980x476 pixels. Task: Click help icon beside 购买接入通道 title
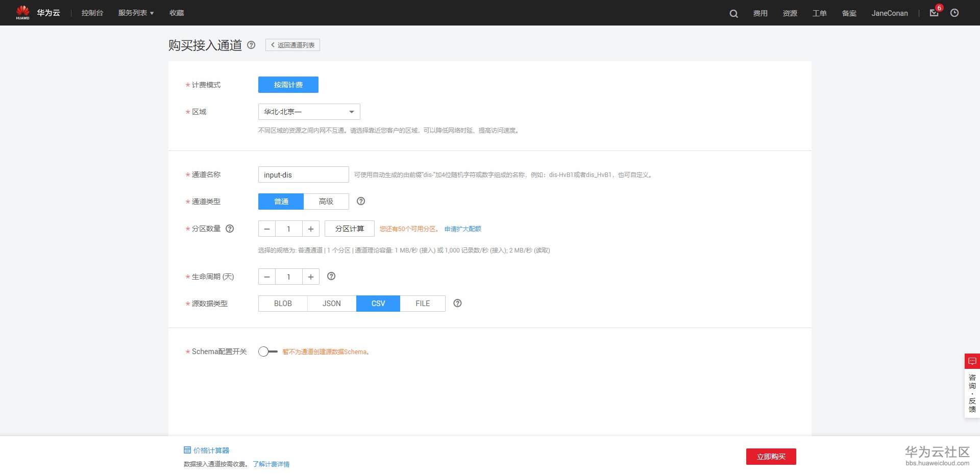pos(251,45)
